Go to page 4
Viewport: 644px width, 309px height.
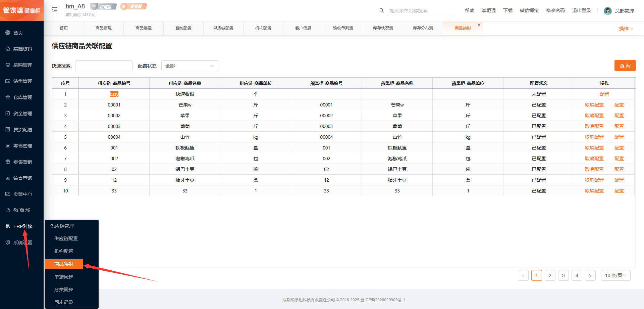pyautogui.click(x=577, y=275)
